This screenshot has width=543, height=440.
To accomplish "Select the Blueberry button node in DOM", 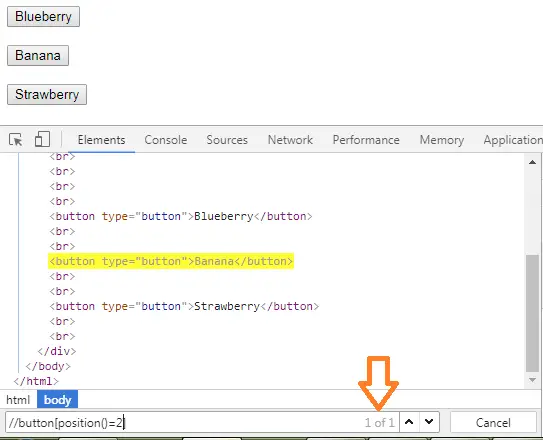I will click(x=180, y=216).
